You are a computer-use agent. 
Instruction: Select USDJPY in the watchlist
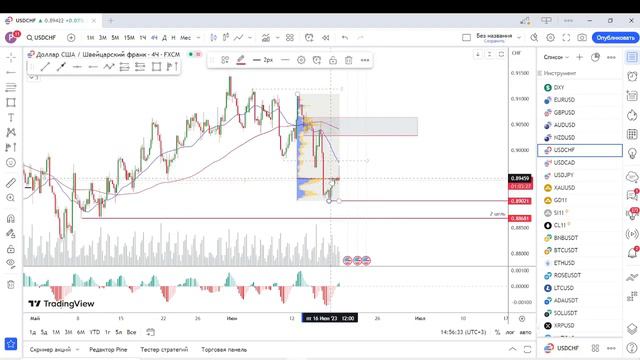(580, 175)
